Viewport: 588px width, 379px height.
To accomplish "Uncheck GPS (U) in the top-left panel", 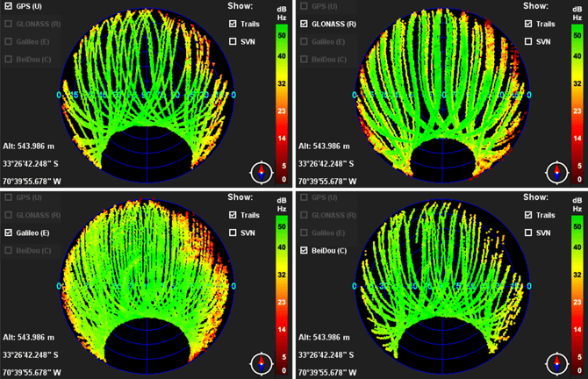I will [10, 7].
